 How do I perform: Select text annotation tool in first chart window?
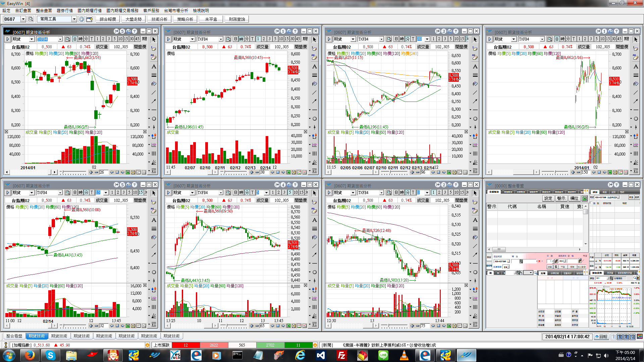[x=154, y=66]
